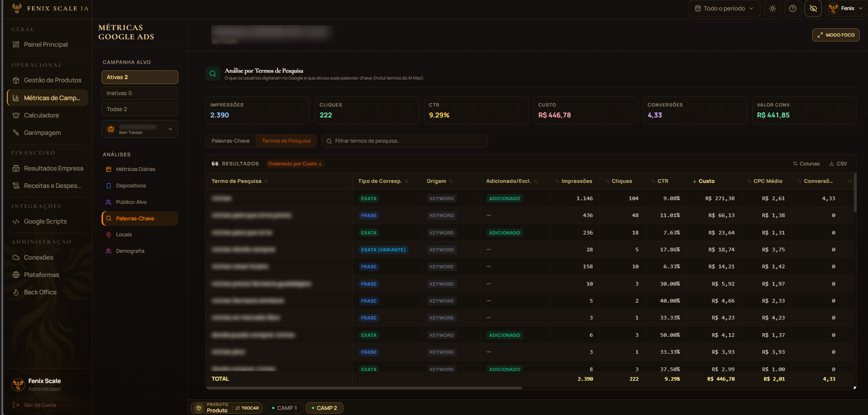
Task: Focus the Filtrar termos de pesquisa field
Action: tap(404, 141)
